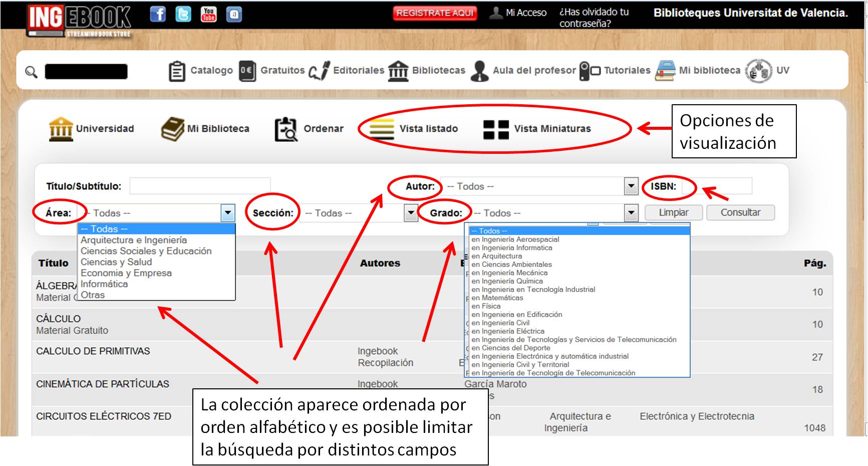The image size is (868, 466).
Task: Focus the Título/Subtítulo text field
Action: 200,186
